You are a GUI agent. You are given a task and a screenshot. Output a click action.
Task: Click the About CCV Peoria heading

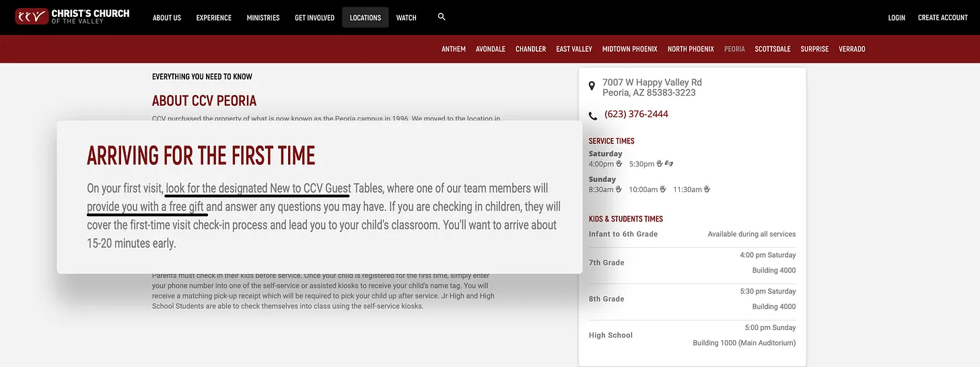coord(204,101)
